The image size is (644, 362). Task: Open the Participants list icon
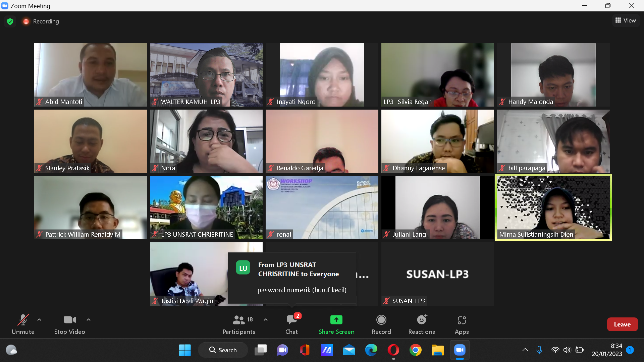pos(238,320)
